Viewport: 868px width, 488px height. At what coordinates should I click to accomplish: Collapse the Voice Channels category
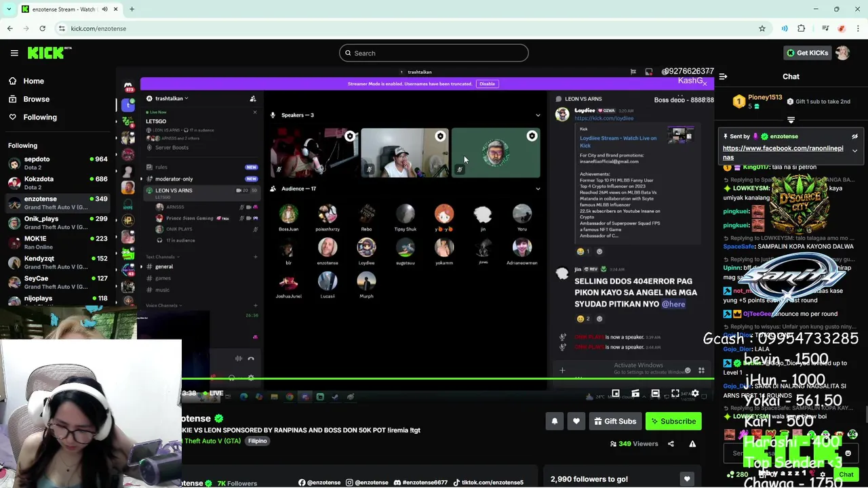pyautogui.click(x=163, y=305)
